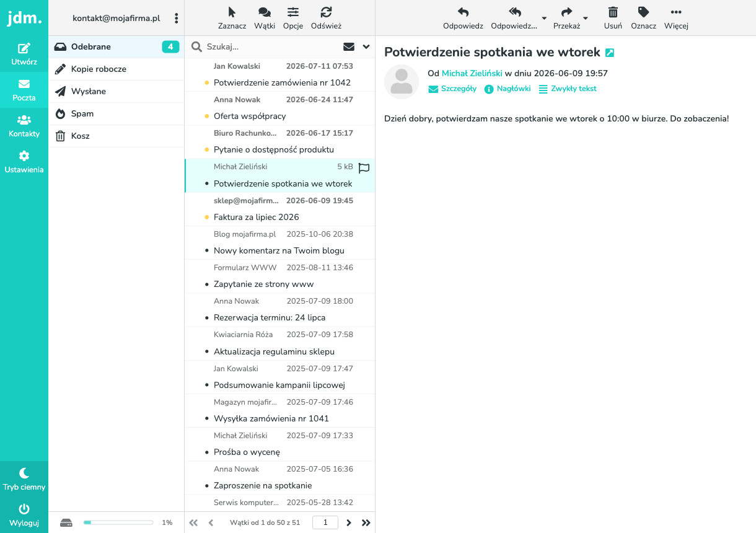Screen dimensions: 756x533
Task: Click the Usuń delete trash icon
Action: point(613,12)
